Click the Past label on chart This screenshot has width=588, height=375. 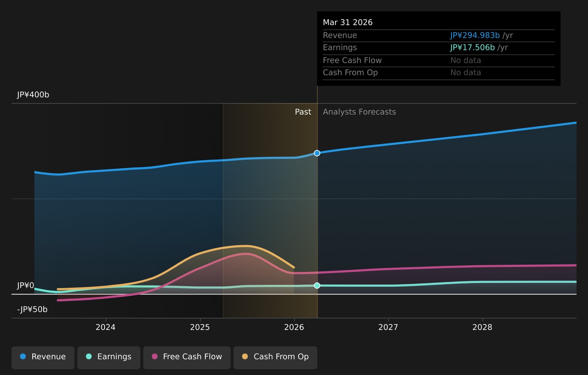pyautogui.click(x=303, y=112)
